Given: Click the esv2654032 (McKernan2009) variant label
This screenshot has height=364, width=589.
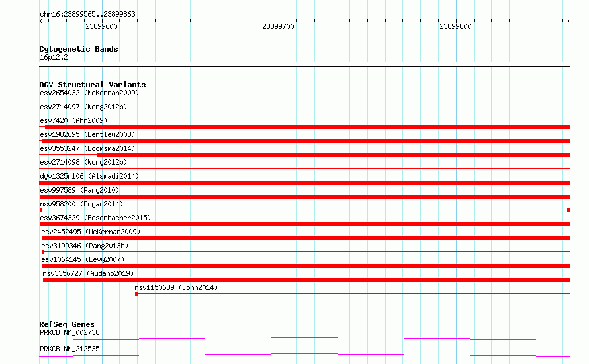Looking at the screenshot, I should (89, 93).
